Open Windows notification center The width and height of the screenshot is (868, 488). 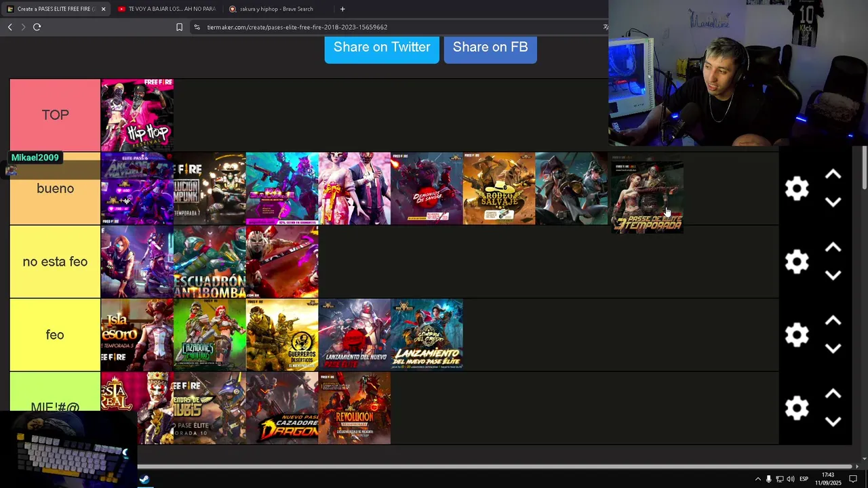click(x=853, y=479)
